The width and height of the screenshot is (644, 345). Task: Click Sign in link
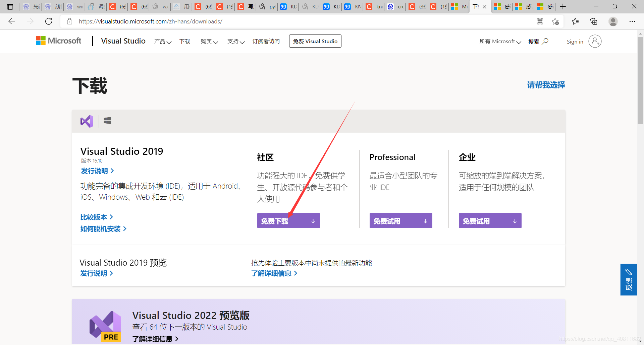pyautogui.click(x=575, y=42)
